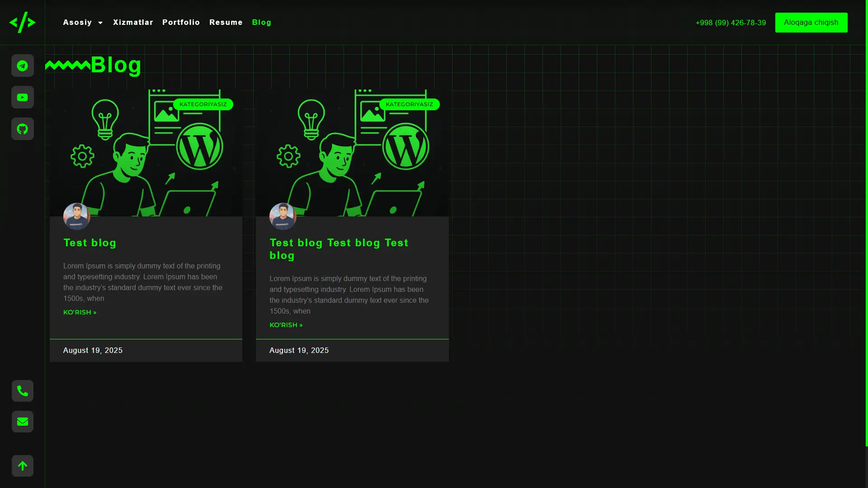The height and width of the screenshot is (488, 868).
Task: Click the author avatar on the first card
Action: tap(76, 216)
